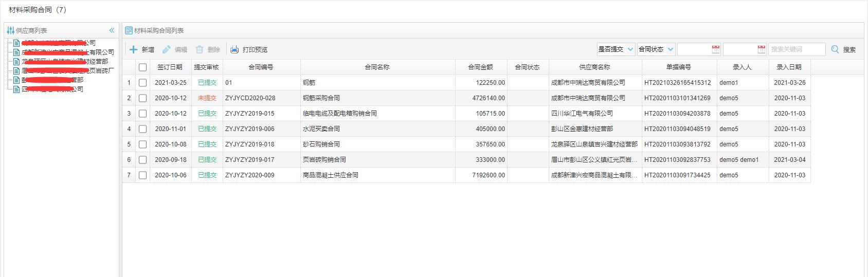Click document number HT20201103091734425
The height and width of the screenshot is (277, 868).
point(678,175)
